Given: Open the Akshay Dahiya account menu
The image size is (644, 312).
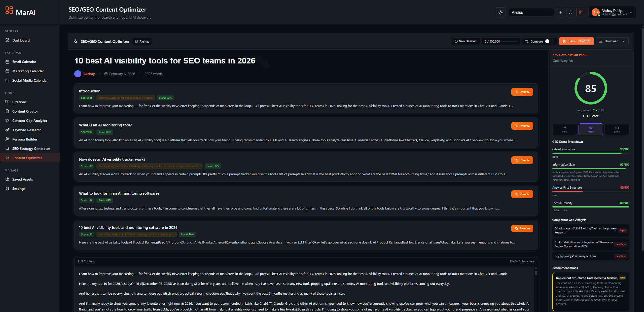Looking at the screenshot, I should click(612, 12).
